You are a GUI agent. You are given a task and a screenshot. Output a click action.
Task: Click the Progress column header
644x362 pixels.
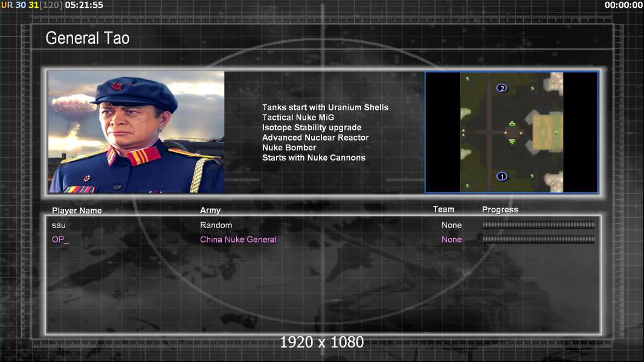pyautogui.click(x=500, y=210)
